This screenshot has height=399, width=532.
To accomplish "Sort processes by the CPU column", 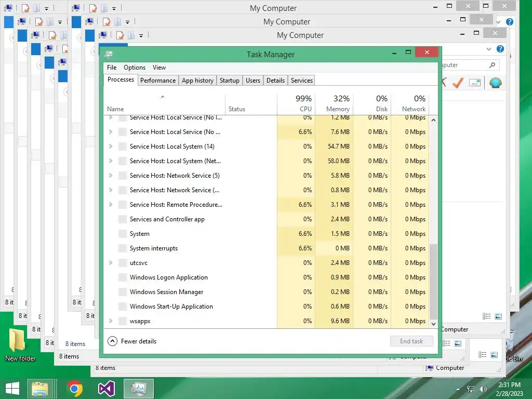I will pos(296,103).
